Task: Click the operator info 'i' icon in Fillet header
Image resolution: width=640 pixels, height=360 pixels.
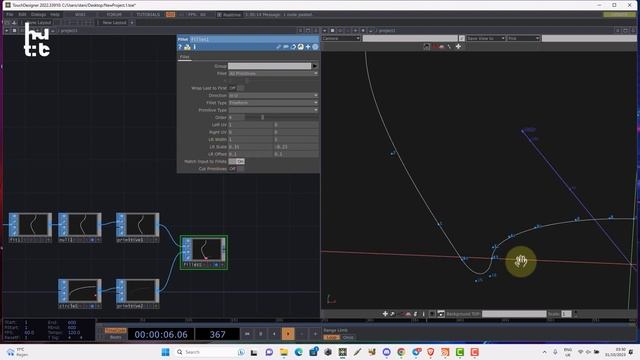Action: 195,47
